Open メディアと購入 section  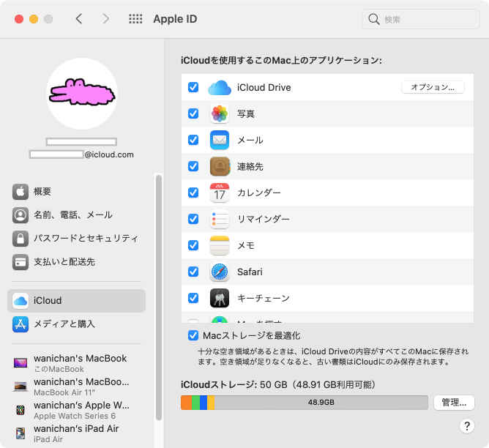pyautogui.click(x=76, y=324)
